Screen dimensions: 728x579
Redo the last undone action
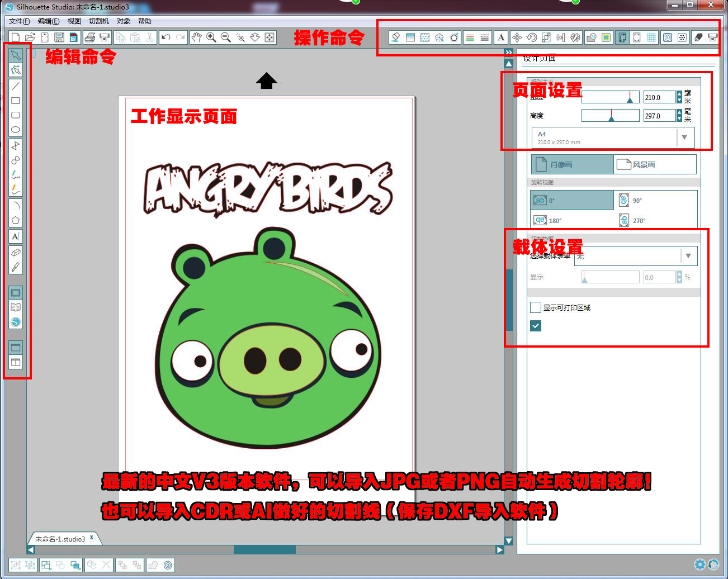pos(180,37)
